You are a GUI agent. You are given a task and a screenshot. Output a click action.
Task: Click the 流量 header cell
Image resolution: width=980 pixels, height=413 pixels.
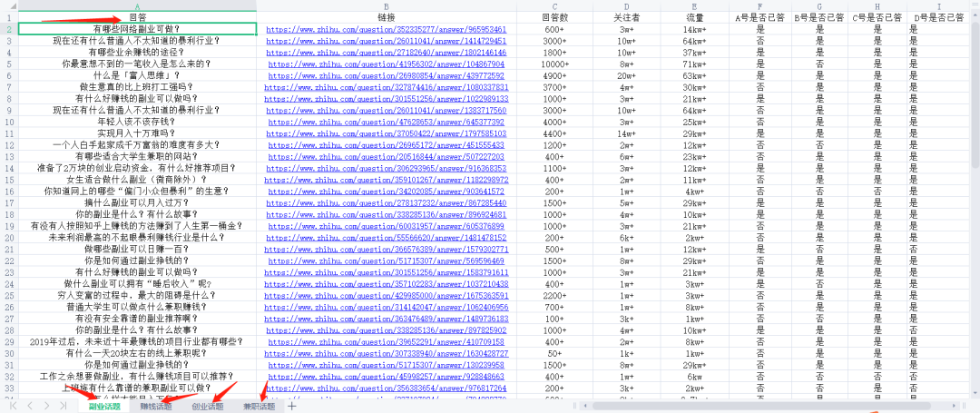694,17
